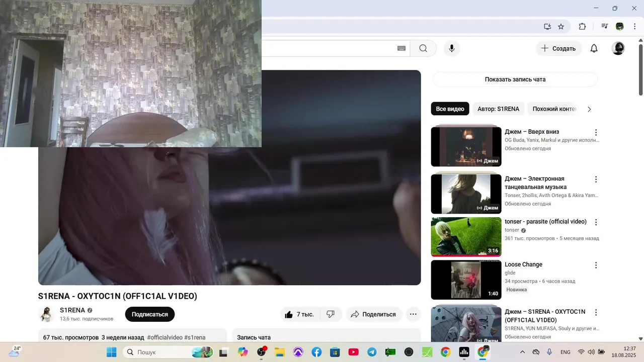The width and height of the screenshot is (644, 362).
Task: Open Telegram from taskbar
Action: pyautogui.click(x=372, y=352)
